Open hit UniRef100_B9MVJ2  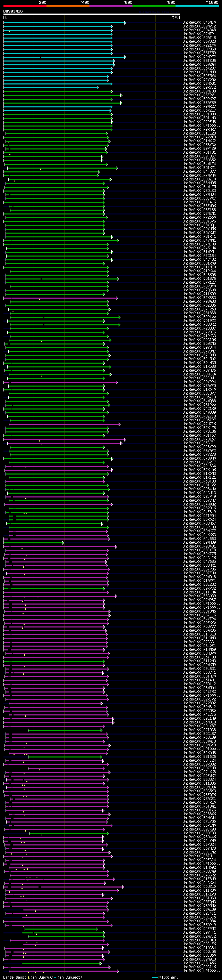click(x=199, y=26)
